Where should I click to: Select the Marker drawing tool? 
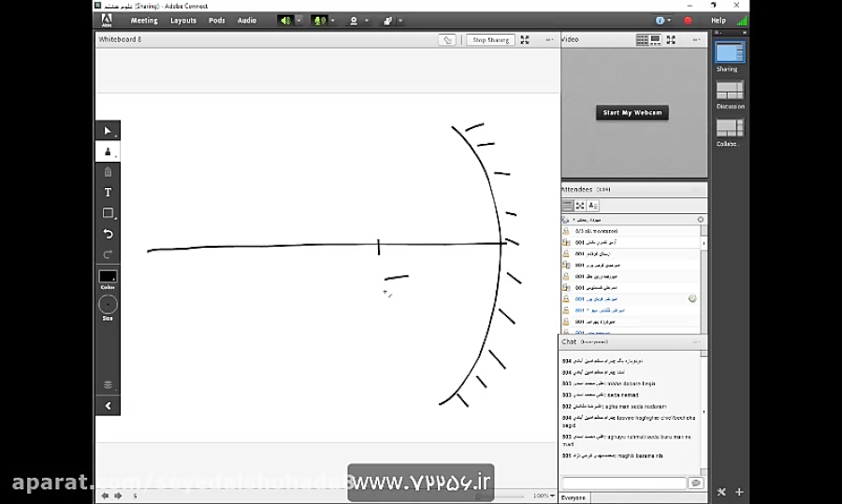pos(108,151)
